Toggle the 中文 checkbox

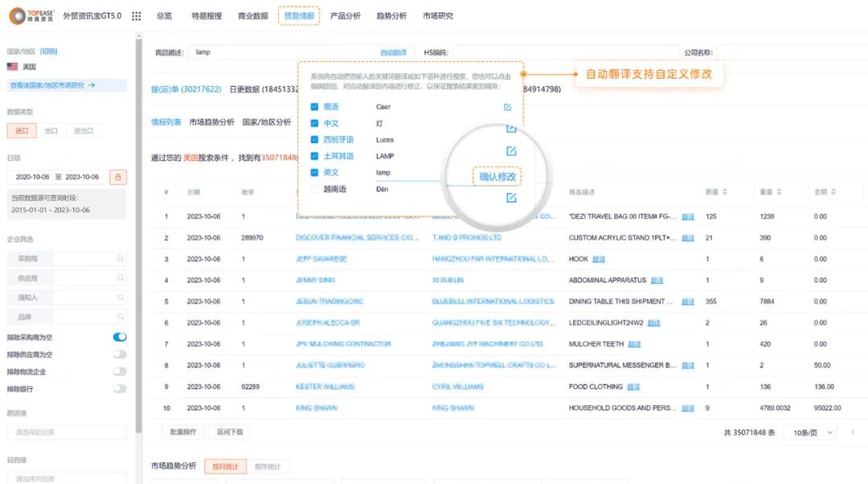pos(314,123)
